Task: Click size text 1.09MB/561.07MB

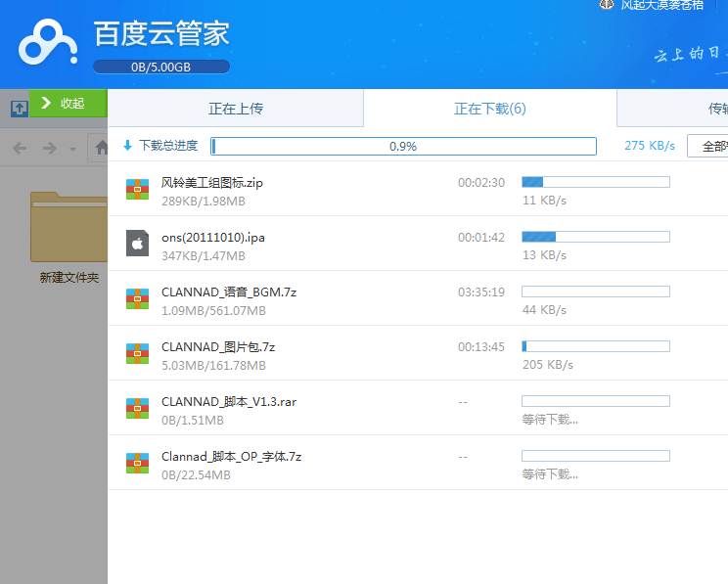Action: click(213, 310)
